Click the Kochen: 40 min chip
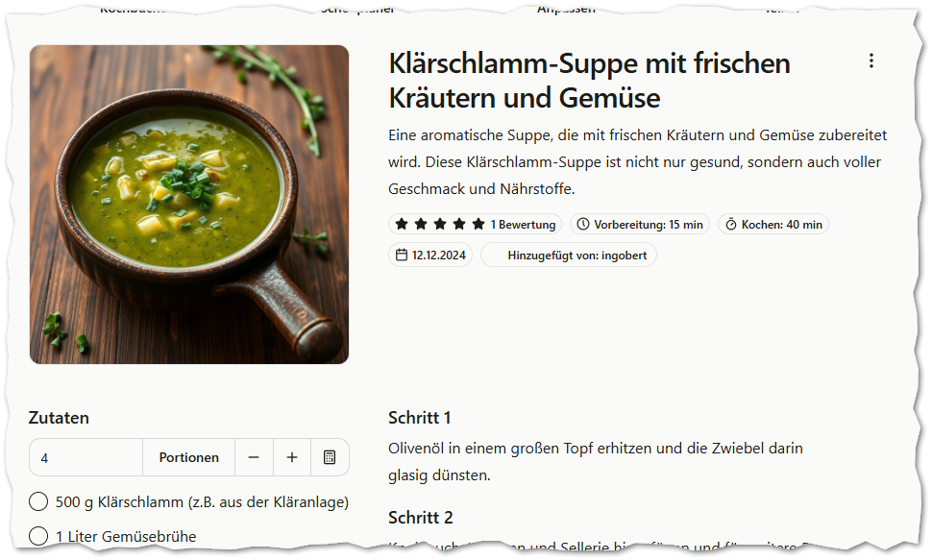Viewport: 932px width, 560px height. (773, 224)
